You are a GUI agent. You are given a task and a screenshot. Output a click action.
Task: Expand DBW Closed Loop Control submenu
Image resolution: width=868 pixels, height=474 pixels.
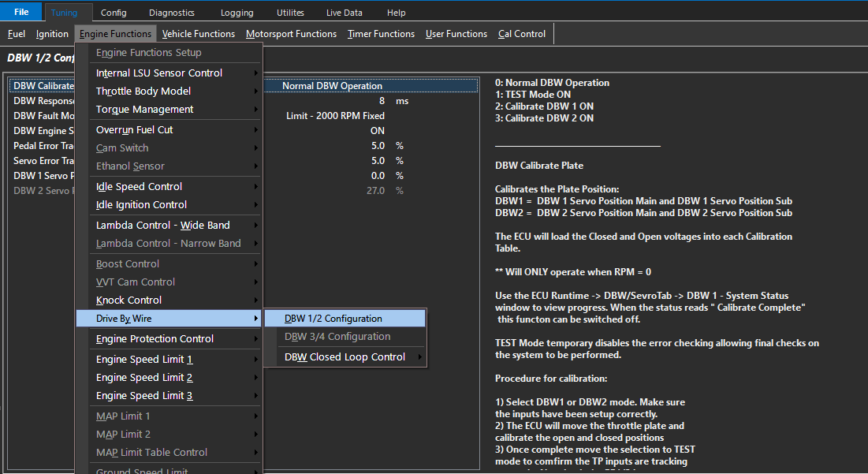345,357
